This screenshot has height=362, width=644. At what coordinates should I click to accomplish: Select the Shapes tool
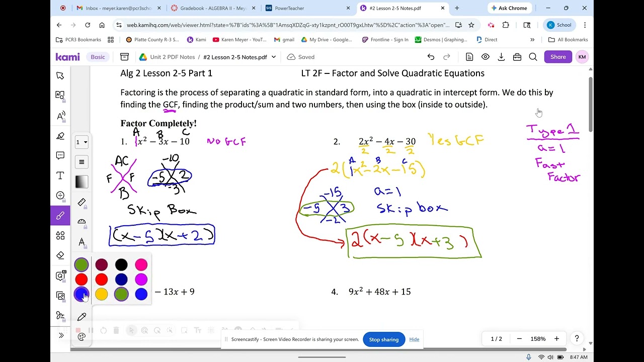tap(60, 235)
